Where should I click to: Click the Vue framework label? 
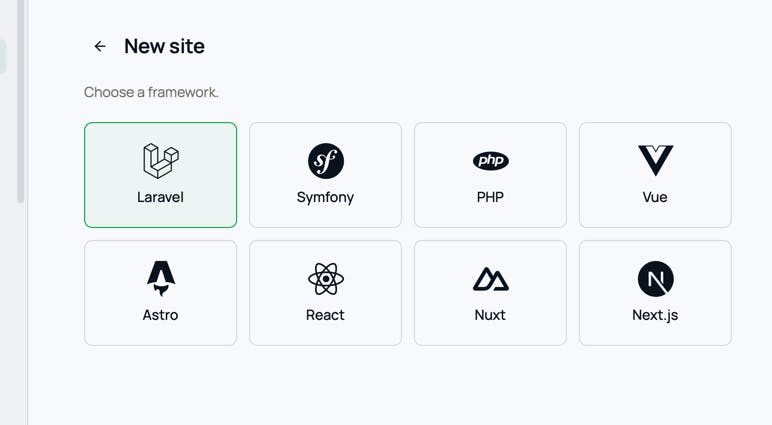click(655, 197)
